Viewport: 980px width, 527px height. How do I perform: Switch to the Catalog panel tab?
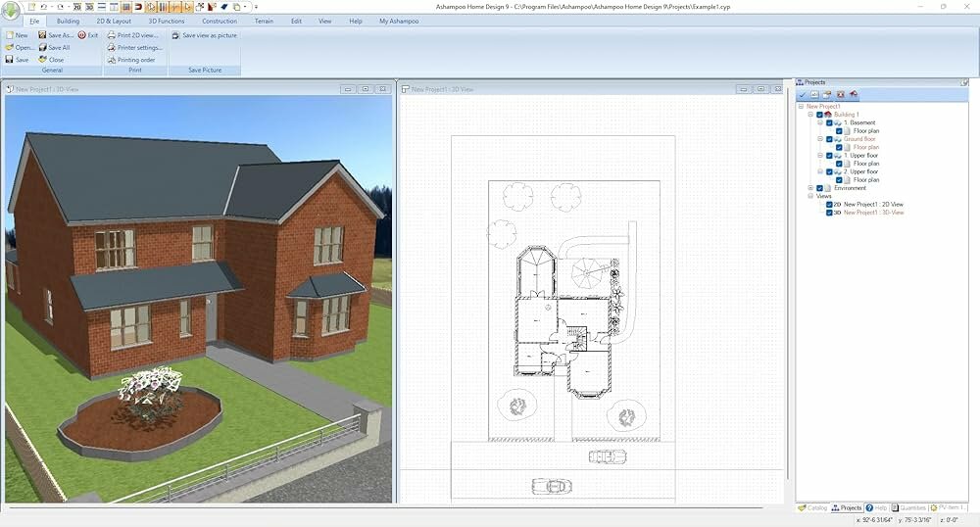(x=812, y=507)
